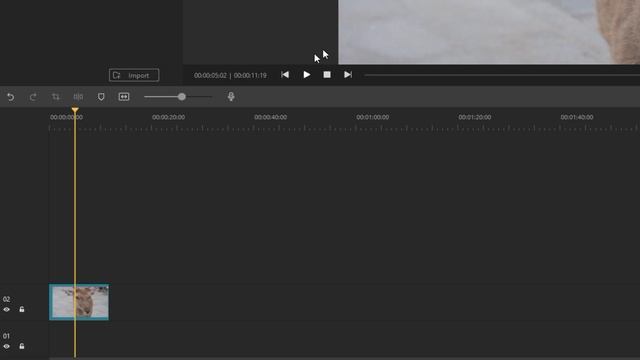Click 00:01:20:00 on the timeline ruler

click(475, 117)
